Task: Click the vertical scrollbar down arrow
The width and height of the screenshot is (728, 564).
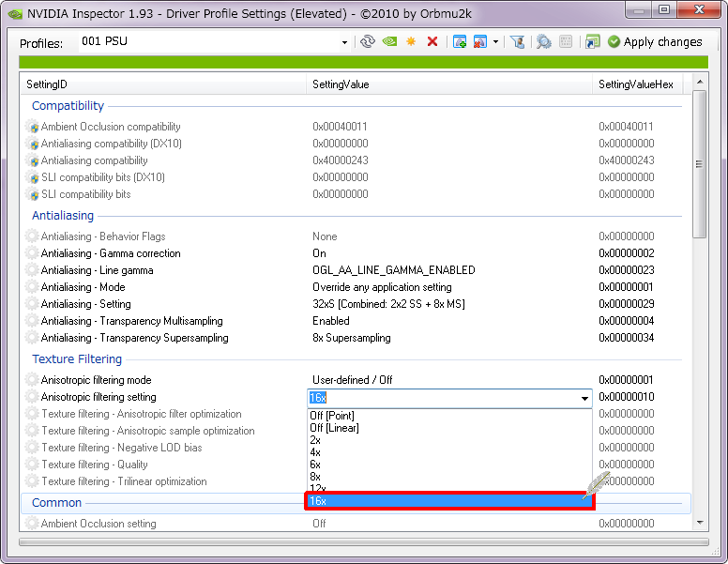Action: coord(700,523)
